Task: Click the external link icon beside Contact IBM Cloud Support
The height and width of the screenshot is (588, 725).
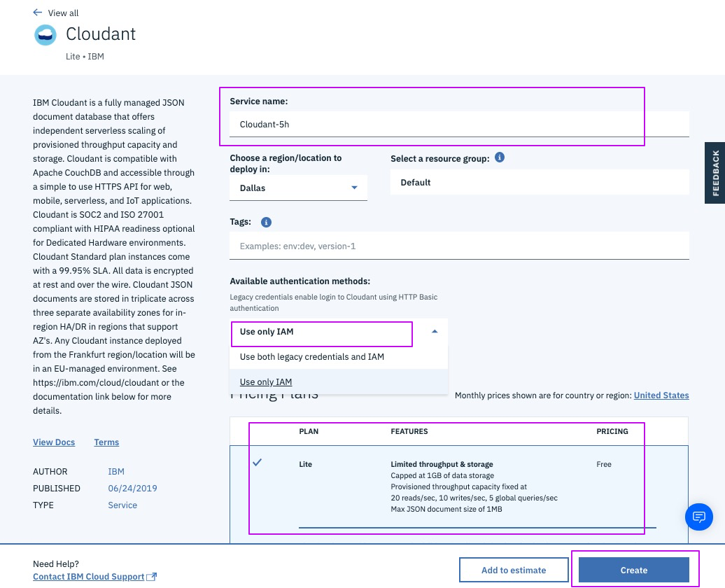Action: point(151,576)
